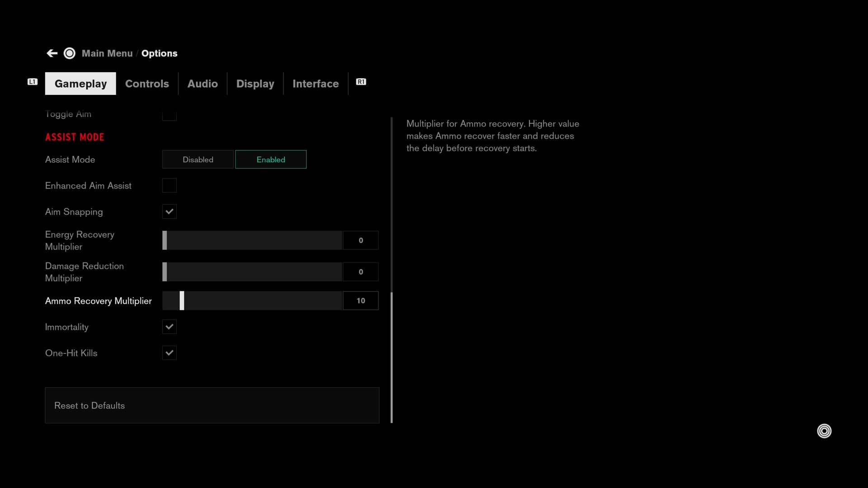
Task: Toggle the Toggle Aim checkbox
Action: [x=170, y=116]
